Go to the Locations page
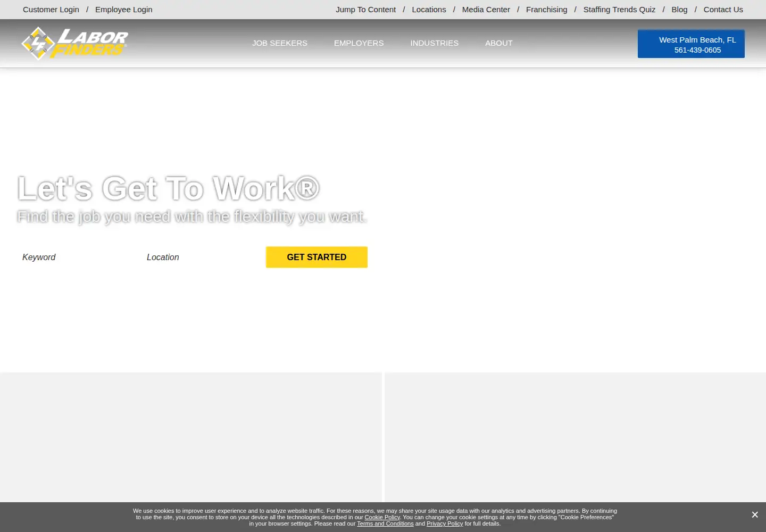Viewport: 766px width, 532px height. [429, 10]
